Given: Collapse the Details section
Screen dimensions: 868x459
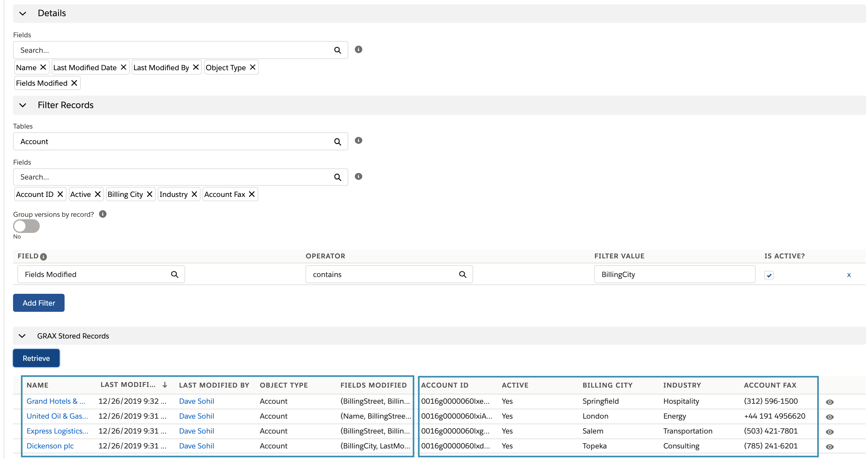Looking at the screenshot, I should pos(23,13).
